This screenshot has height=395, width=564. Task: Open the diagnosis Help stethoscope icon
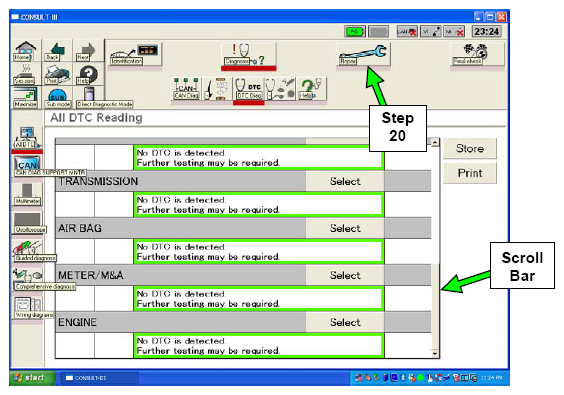[311, 88]
